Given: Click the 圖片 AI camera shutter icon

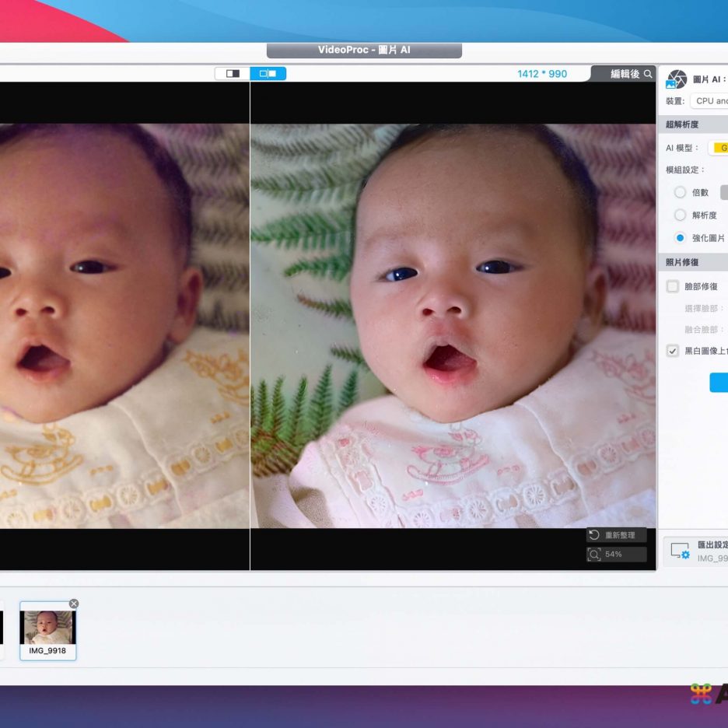Looking at the screenshot, I should pyautogui.click(x=677, y=79).
